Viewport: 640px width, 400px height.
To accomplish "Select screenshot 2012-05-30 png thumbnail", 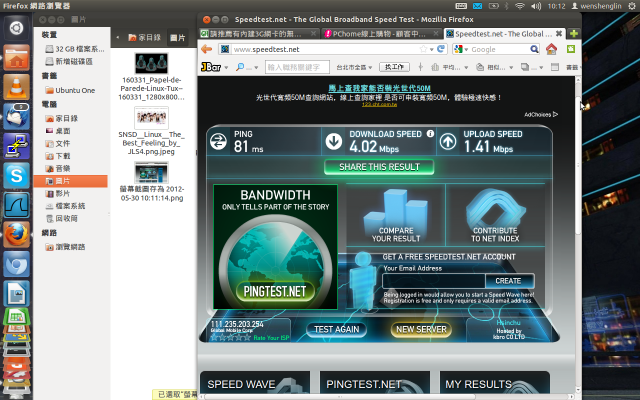I will click(x=151, y=172).
